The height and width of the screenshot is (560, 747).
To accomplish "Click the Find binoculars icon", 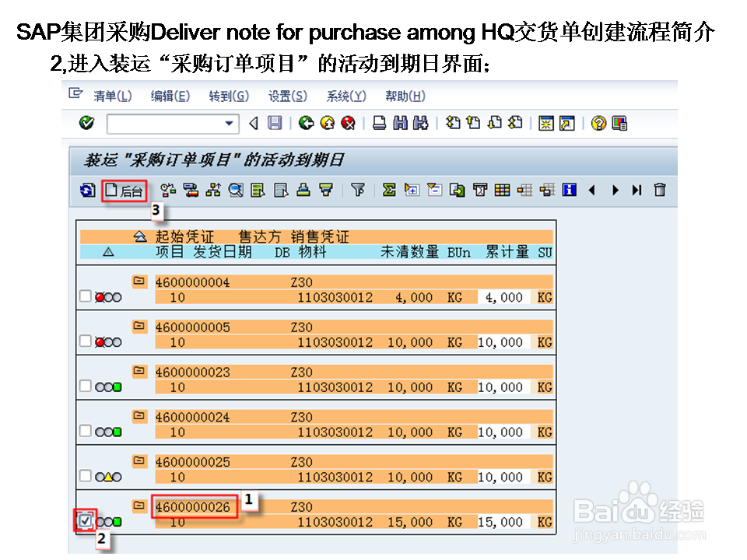I will click(400, 124).
